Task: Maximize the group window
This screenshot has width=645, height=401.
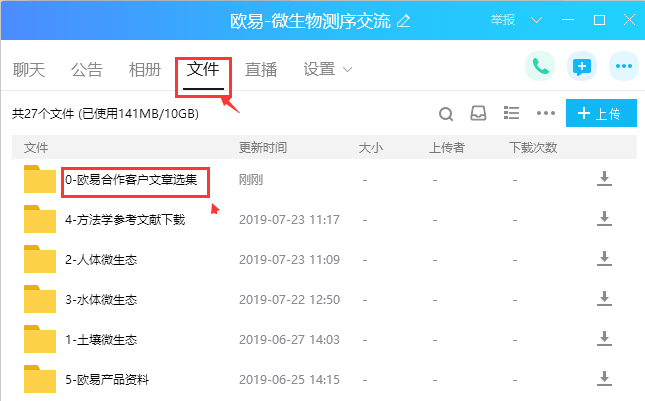Action: [x=599, y=20]
